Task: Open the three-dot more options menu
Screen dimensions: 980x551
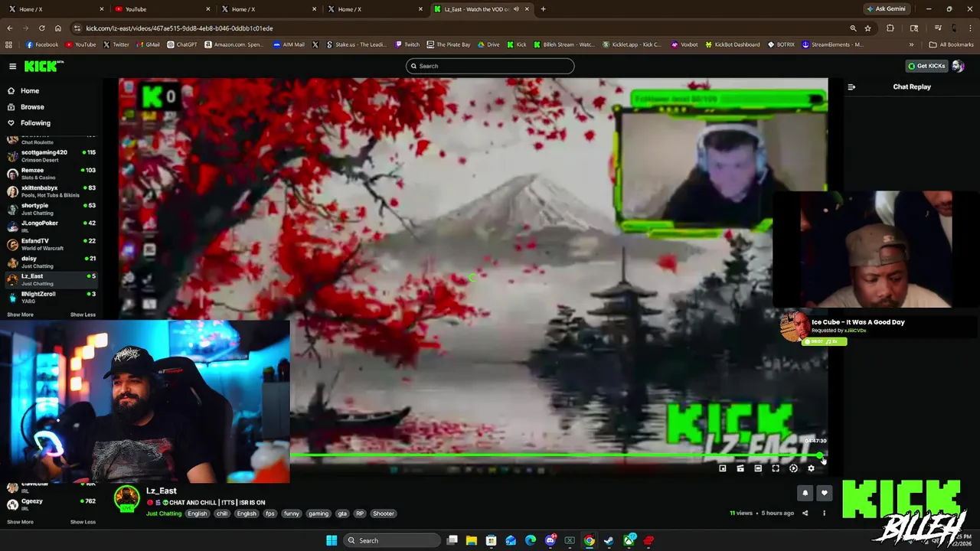Action: tap(825, 513)
